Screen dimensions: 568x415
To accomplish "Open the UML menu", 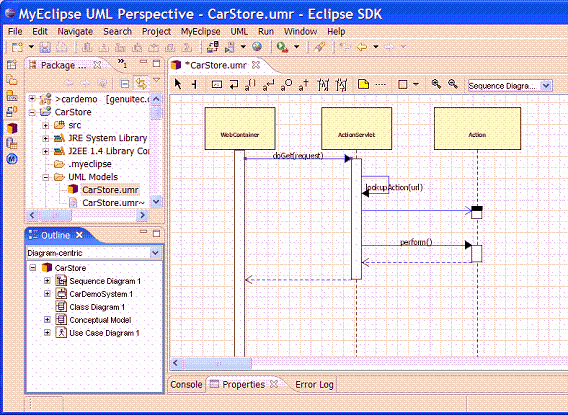I will (x=239, y=32).
